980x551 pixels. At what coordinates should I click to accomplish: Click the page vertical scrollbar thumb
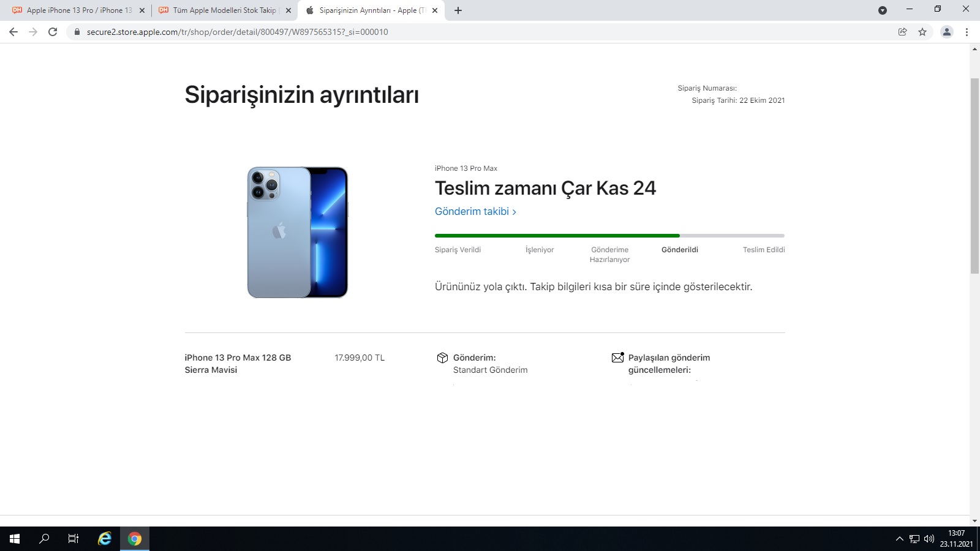[x=974, y=176]
